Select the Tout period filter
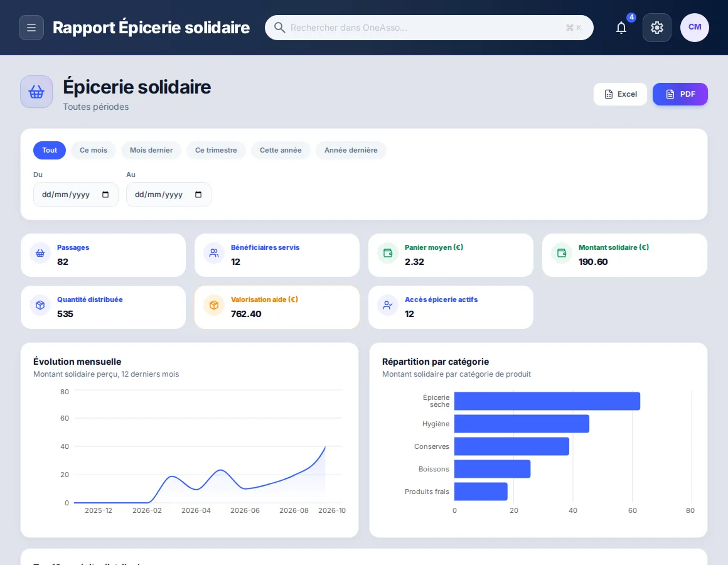The image size is (728, 565). click(x=50, y=150)
